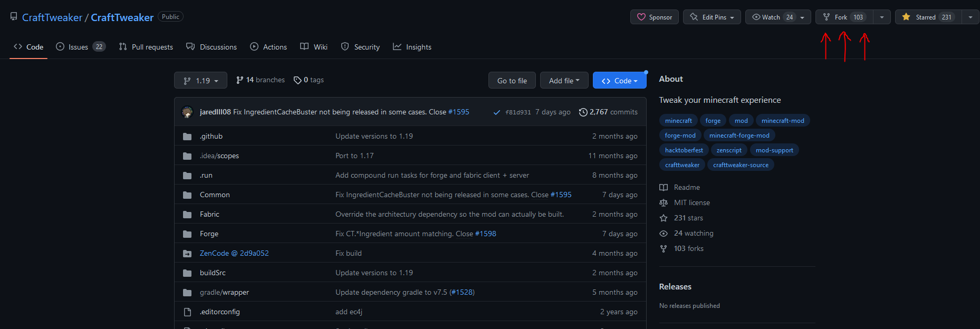
Task: Open 'Fix build' commit message
Action: pos(349,253)
